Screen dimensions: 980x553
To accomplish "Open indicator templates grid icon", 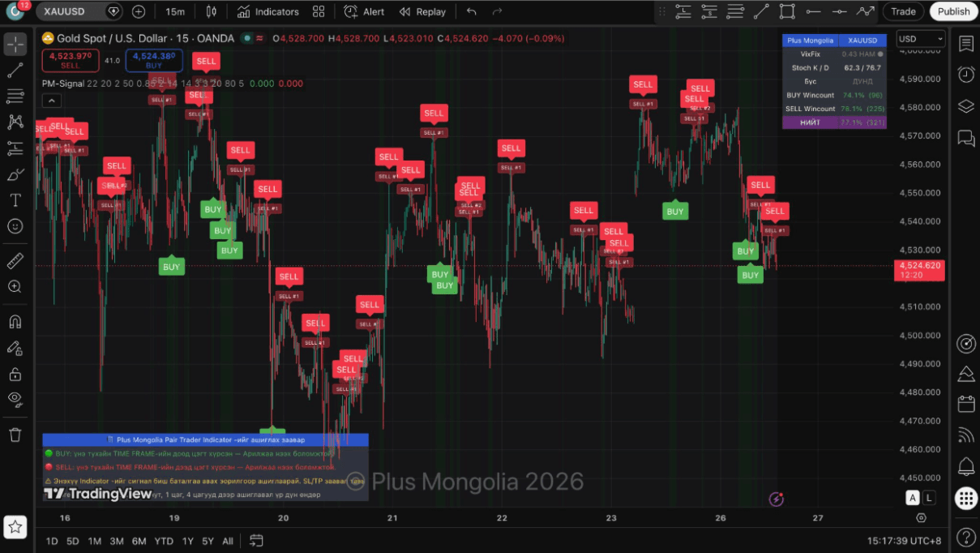I will coord(319,11).
